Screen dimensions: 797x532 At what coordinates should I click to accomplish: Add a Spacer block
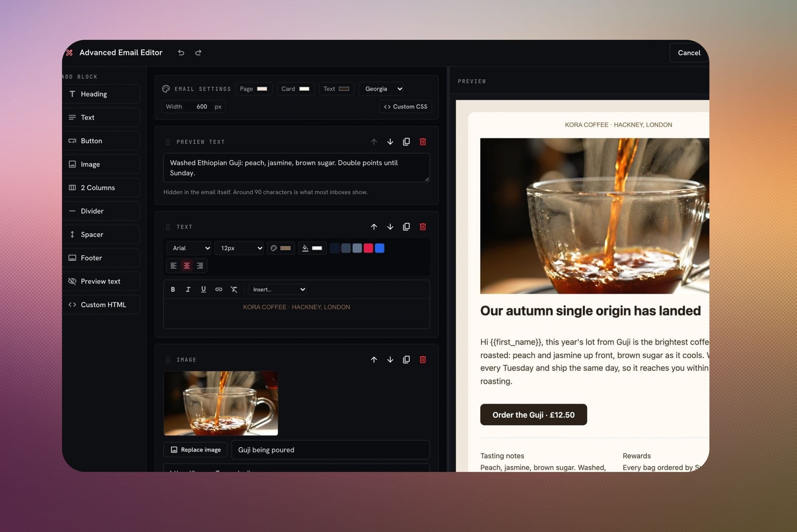coord(101,234)
